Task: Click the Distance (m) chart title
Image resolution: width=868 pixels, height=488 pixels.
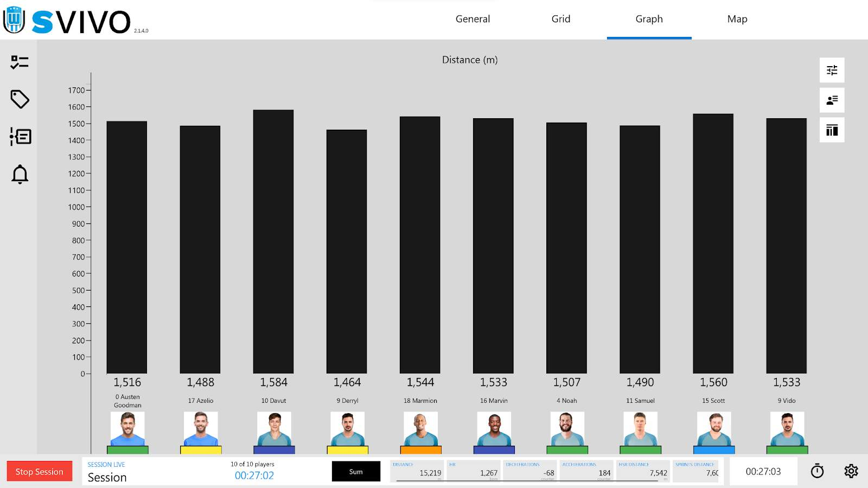Action: point(470,60)
